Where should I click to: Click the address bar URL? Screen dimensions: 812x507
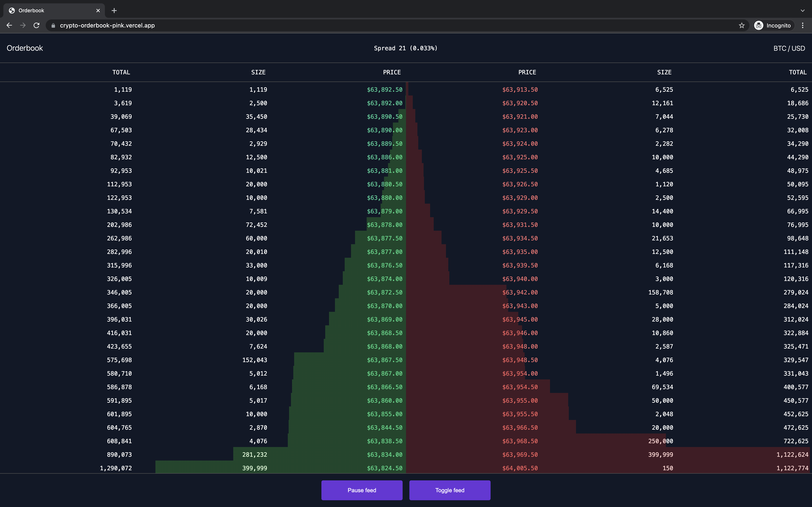tap(107, 26)
